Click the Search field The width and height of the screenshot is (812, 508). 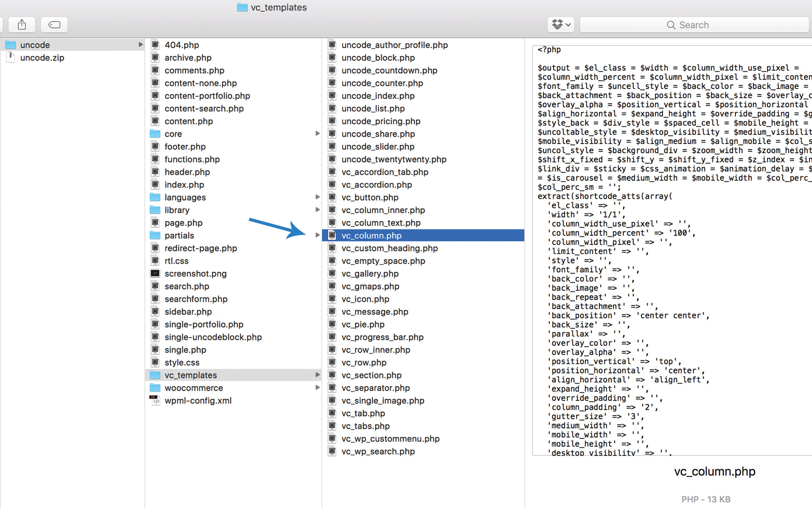(x=694, y=25)
